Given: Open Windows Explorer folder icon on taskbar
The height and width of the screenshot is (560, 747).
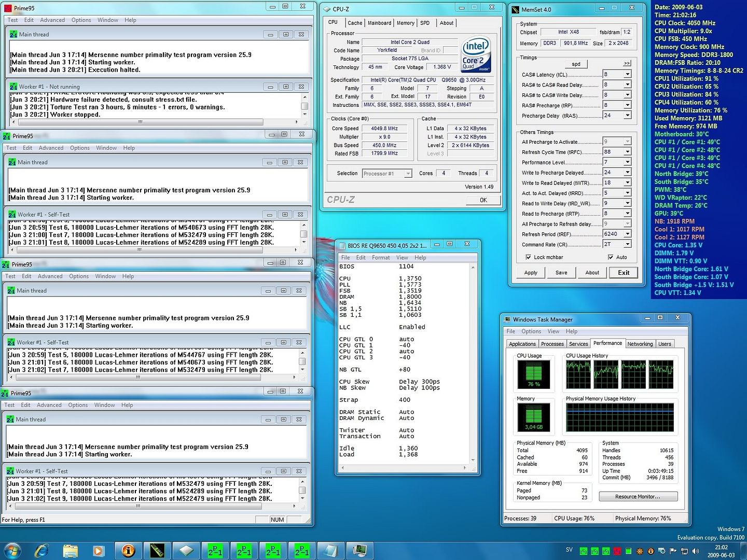Looking at the screenshot, I should pyautogui.click(x=70, y=550).
